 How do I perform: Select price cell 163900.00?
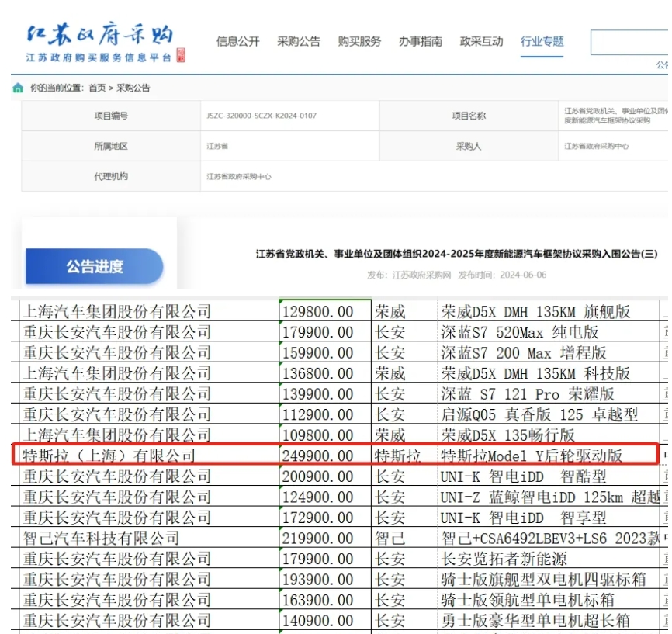click(325, 600)
